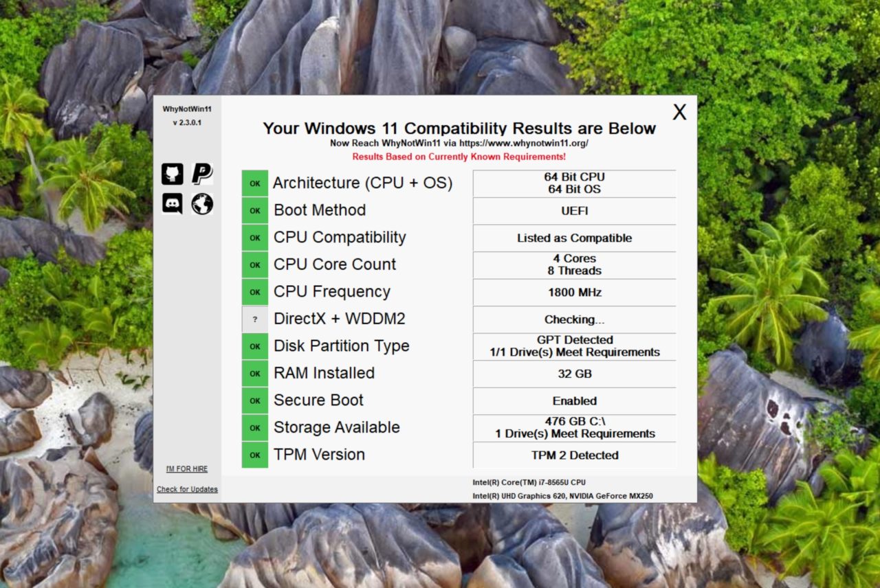
Task: Click the 64 Bit CPU result box
Action: coord(575,183)
